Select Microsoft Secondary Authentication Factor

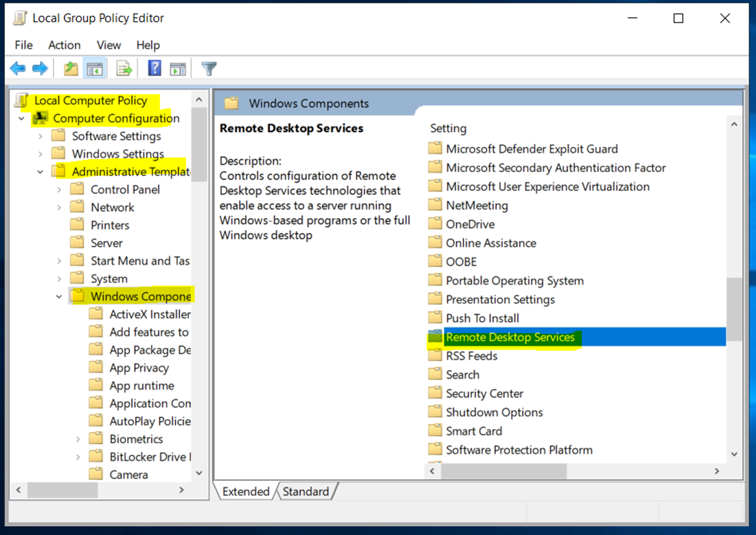point(555,167)
